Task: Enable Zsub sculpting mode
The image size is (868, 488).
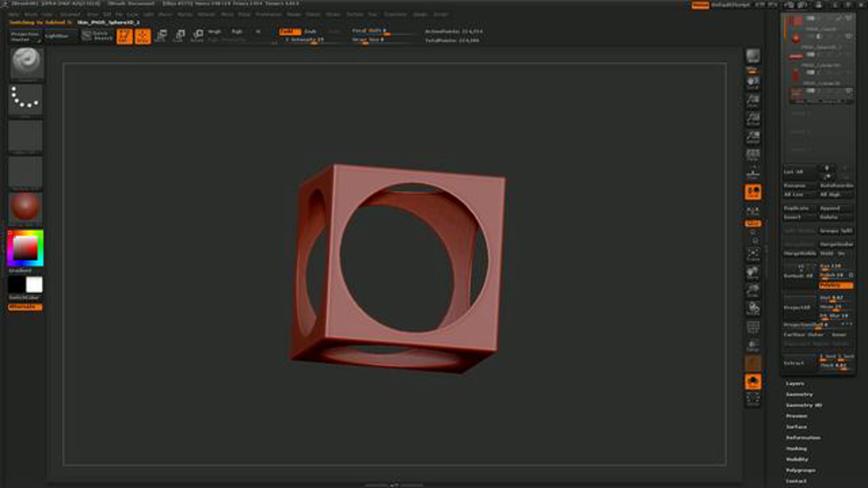Action: tap(310, 32)
